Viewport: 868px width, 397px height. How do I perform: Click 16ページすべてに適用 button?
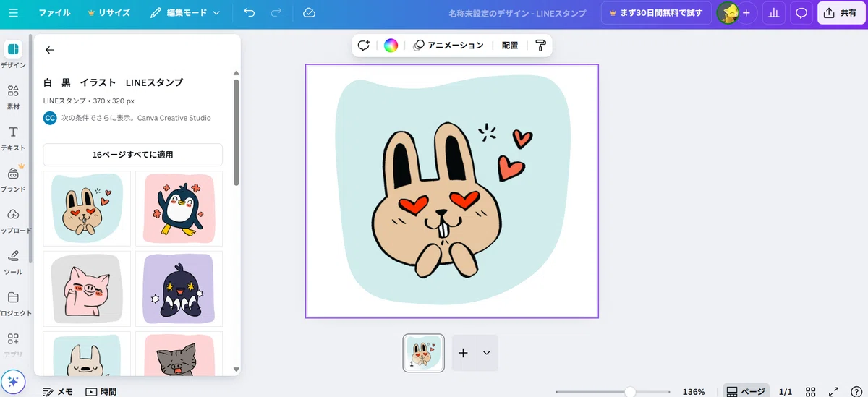pyautogui.click(x=132, y=155)
